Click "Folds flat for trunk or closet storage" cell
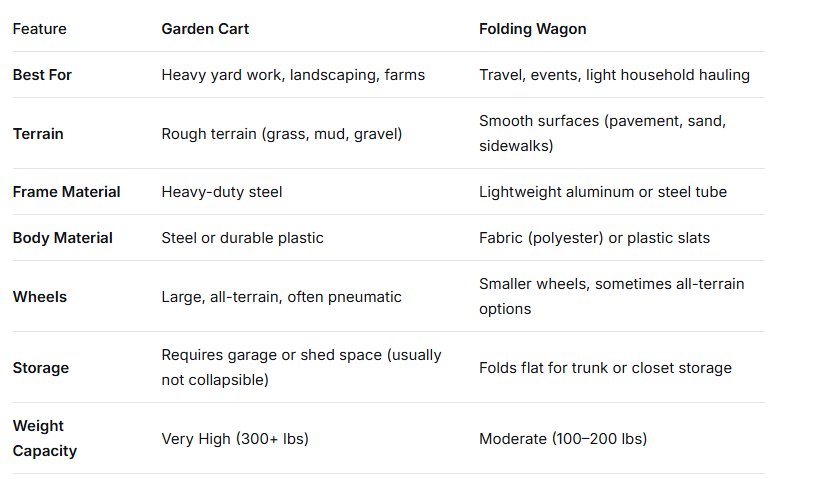The height and width of the screenshot is (479, 828). (x=605, y=367)
